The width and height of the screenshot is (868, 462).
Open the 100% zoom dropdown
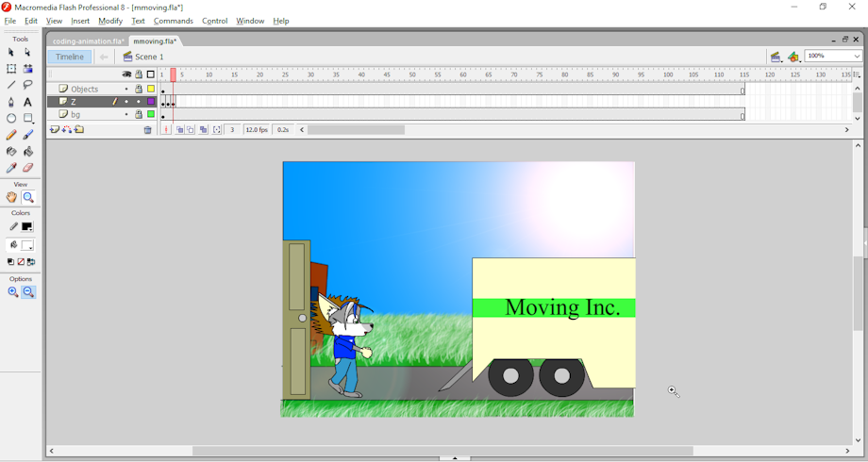pos(857,57)
